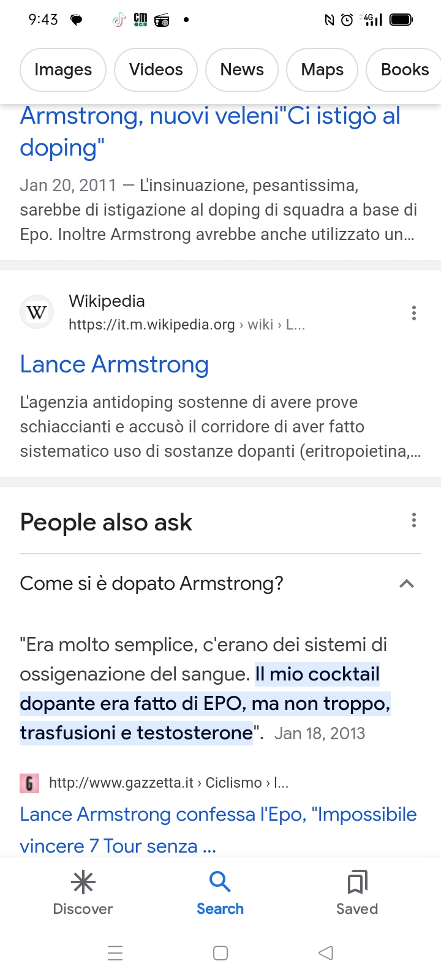Open 'Lance Armstrong confessa l'Epo' Gazzetta link

(218, 830)
